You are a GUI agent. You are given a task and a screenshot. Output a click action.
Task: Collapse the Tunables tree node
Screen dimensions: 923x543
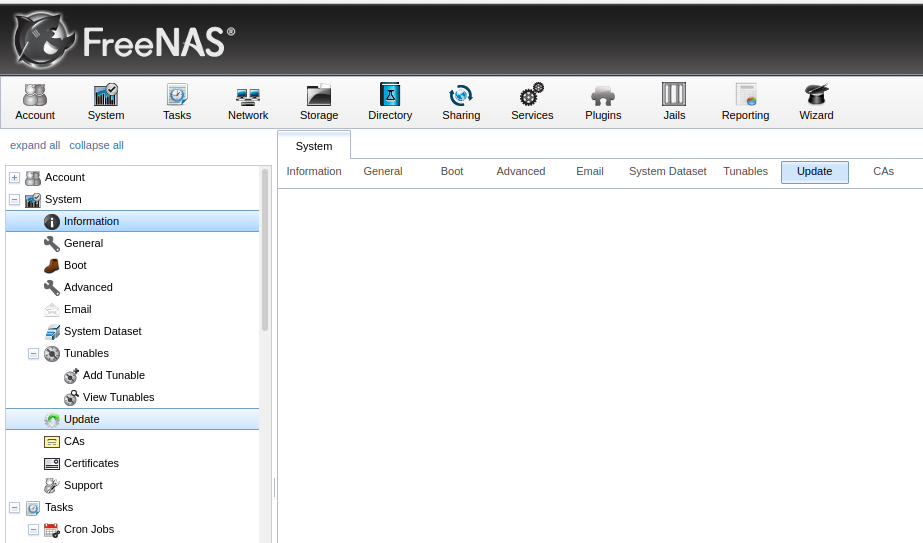(34, 353)
